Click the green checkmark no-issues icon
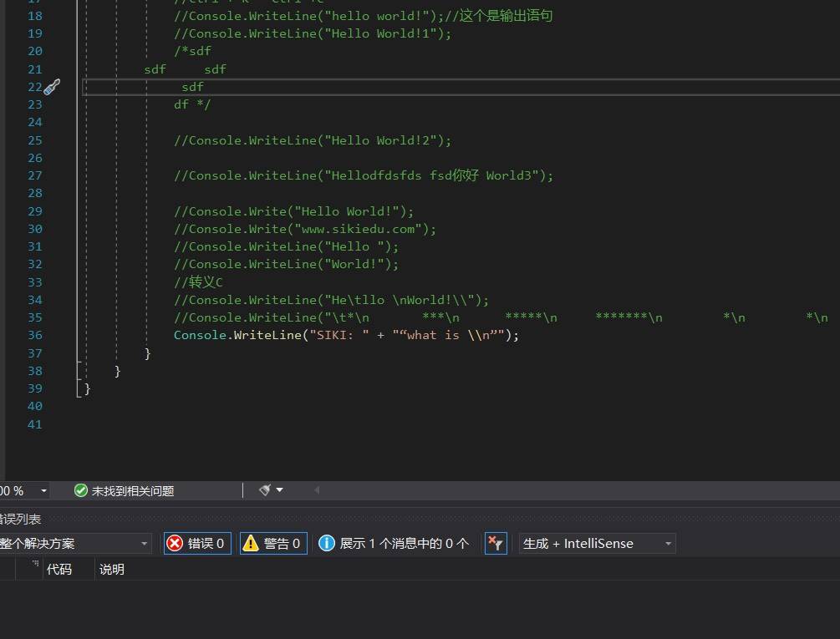This screenshot has width=840, height=639. (x=81, y=490)
